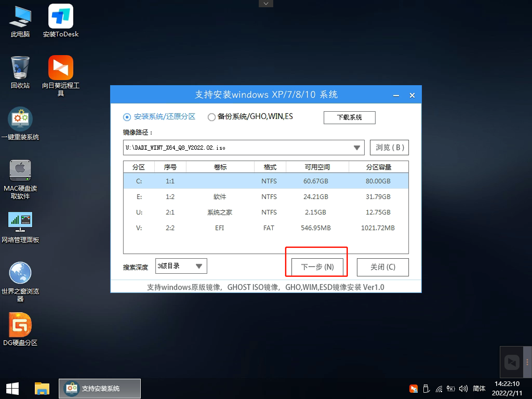This screenshot has height=399, width=532.
Task: Click the 下载系统 button
Action: [x=349, y=118]
